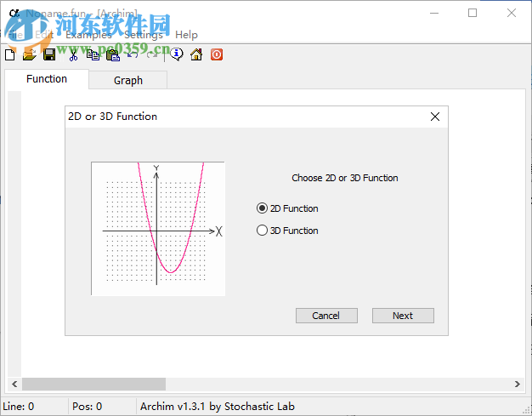Screen dimensions: 532x416
Task: Click the scrollbar left arrow
Action: coord(14,384)
